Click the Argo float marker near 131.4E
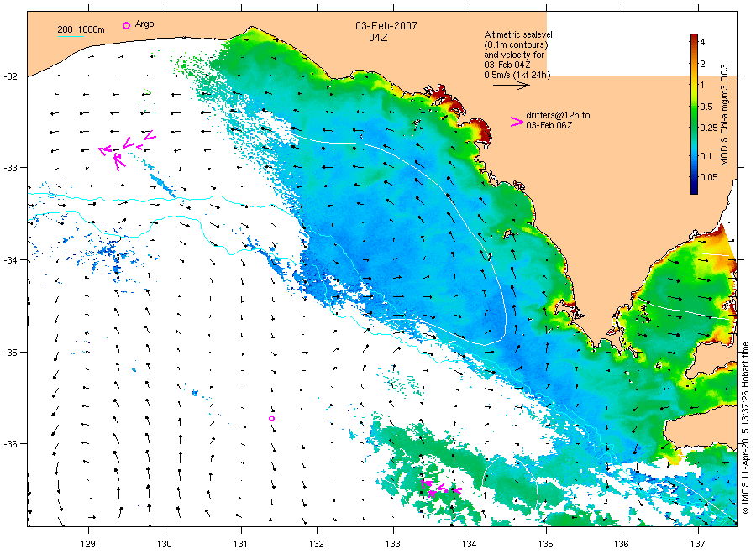Image resolution: width=756 pixels, height=554 pixels. point(271,418)
